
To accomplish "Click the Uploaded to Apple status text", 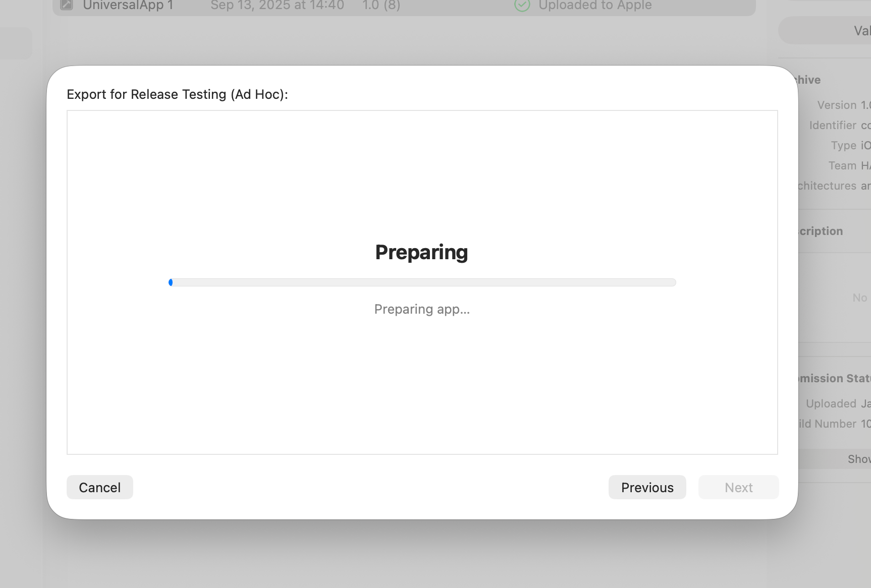I will [595, 5].
